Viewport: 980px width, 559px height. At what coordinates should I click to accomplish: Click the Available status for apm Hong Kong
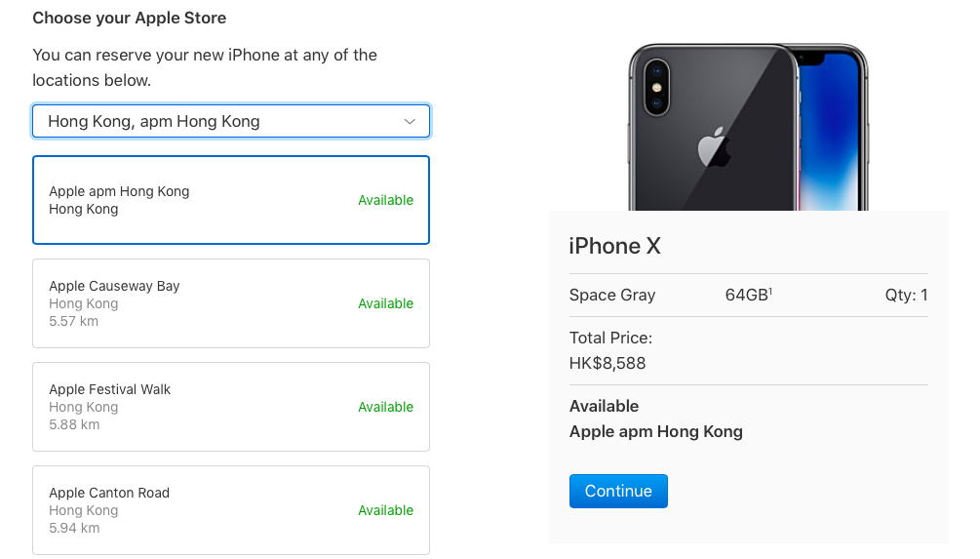[385, 200]
